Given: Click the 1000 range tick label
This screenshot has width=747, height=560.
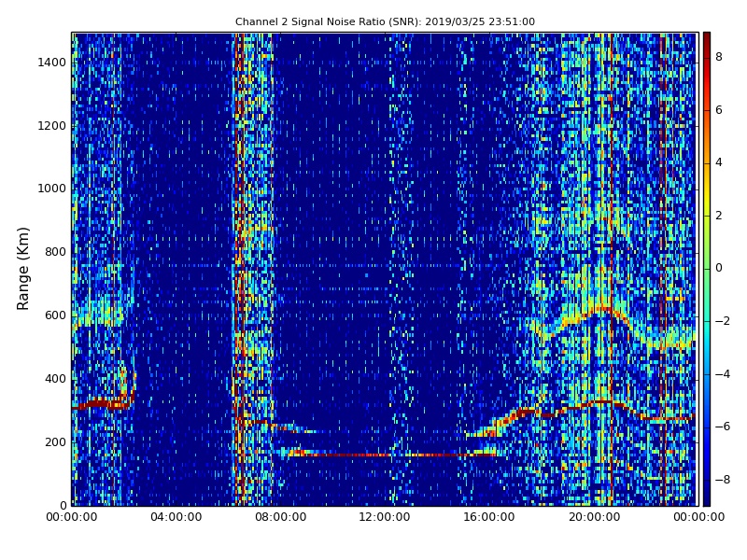Looking at the screenshot, I should (52, 189).
